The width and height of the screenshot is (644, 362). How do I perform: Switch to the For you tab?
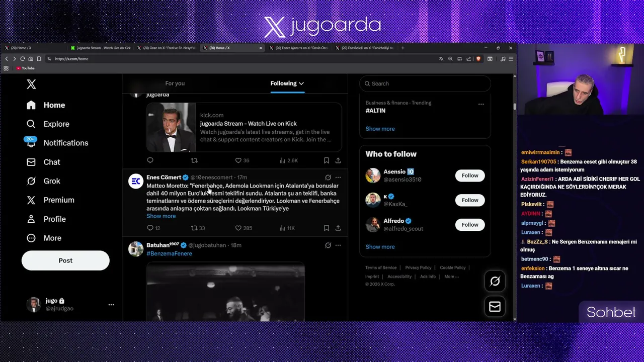[x=175, y=83]
